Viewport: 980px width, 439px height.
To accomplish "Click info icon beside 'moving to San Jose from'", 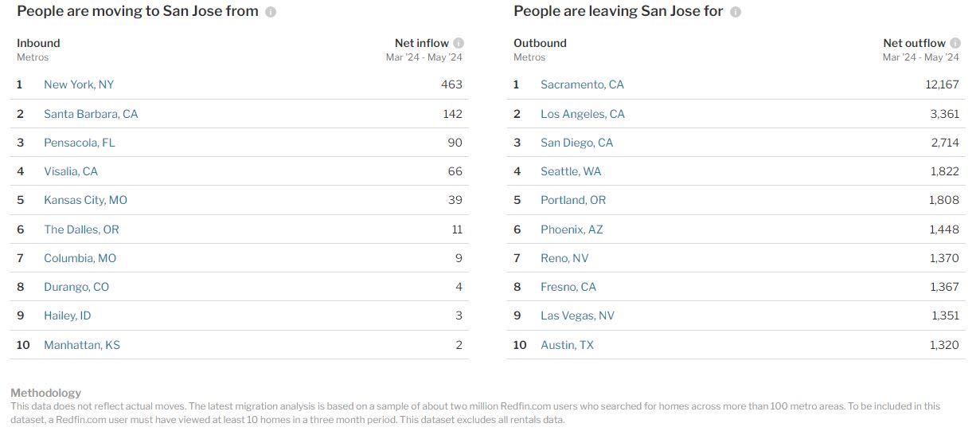I will point(271,12).
